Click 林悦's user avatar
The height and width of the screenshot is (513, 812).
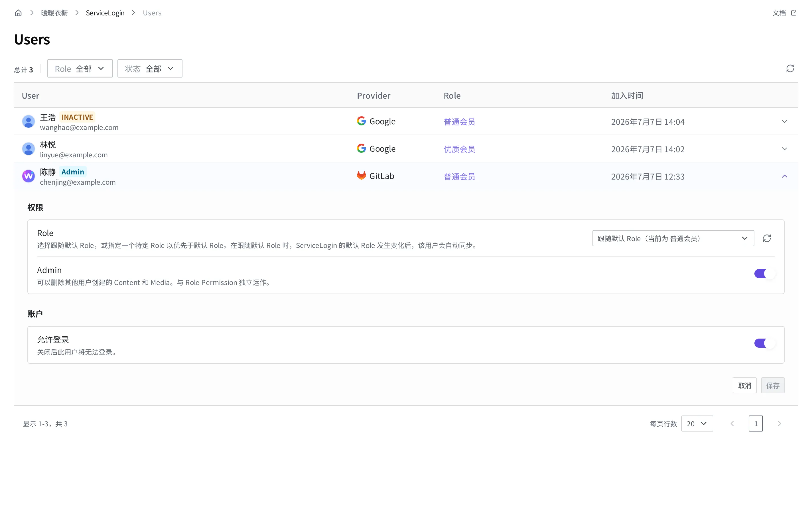pos(28,149)
